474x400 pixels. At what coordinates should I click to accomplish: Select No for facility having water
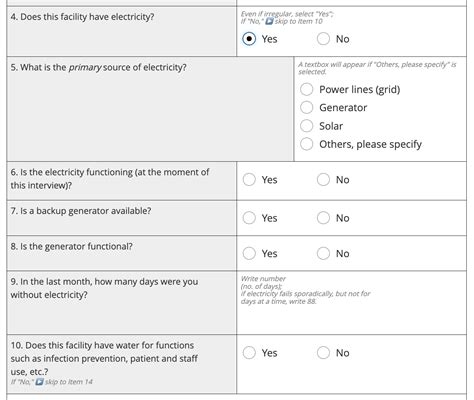323,353
